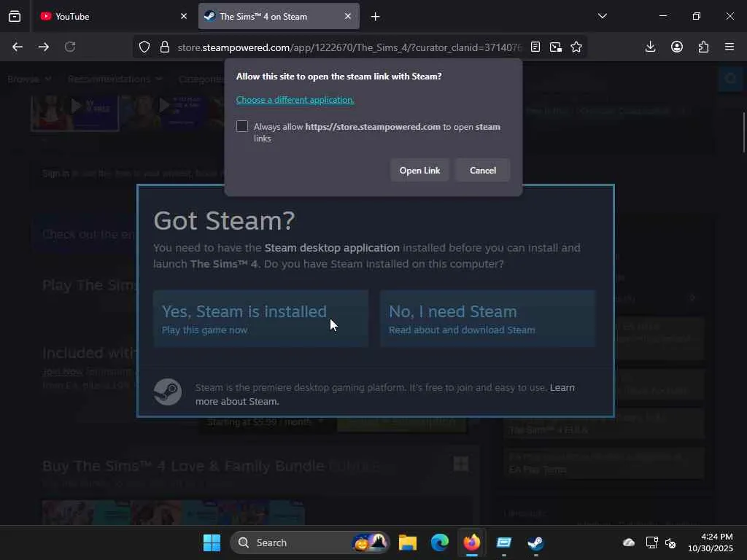Open the Windows Start menu
This screenshot has height=560, width=747.
[212, 542]
